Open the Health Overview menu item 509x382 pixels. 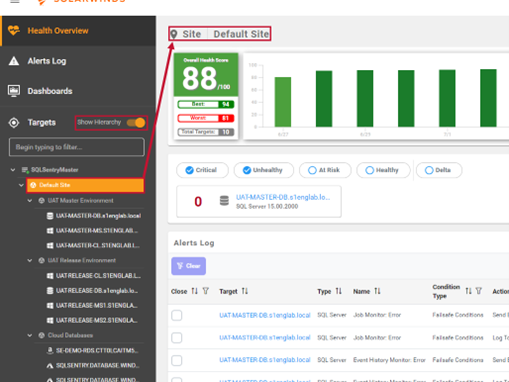78,31
